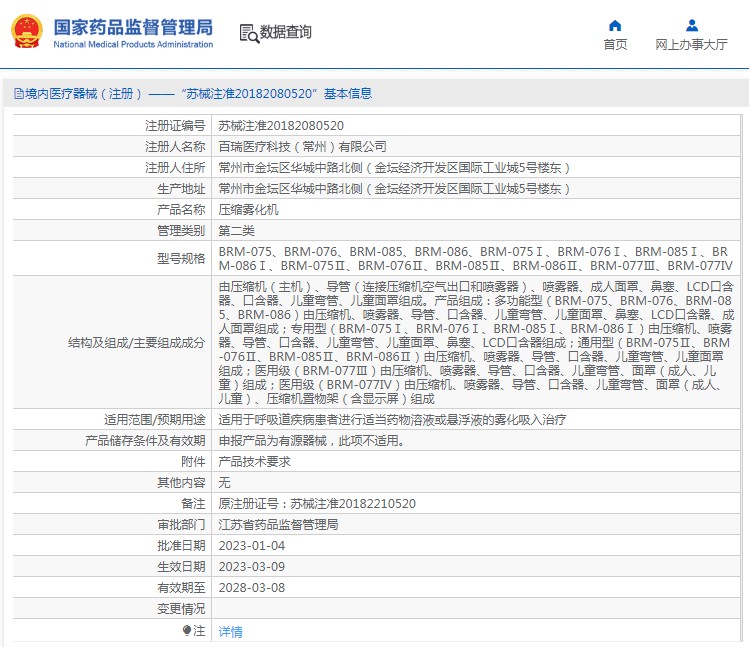Click management class 第二类
The height and width of the screenshot is (647, 749).
point(236,231)
